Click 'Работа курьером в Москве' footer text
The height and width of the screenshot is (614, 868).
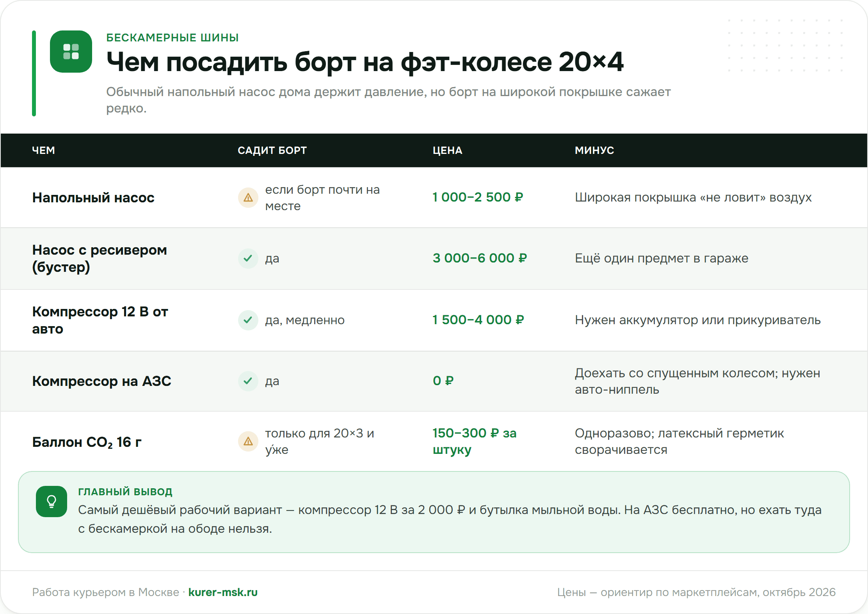click(x=105, y=592)
